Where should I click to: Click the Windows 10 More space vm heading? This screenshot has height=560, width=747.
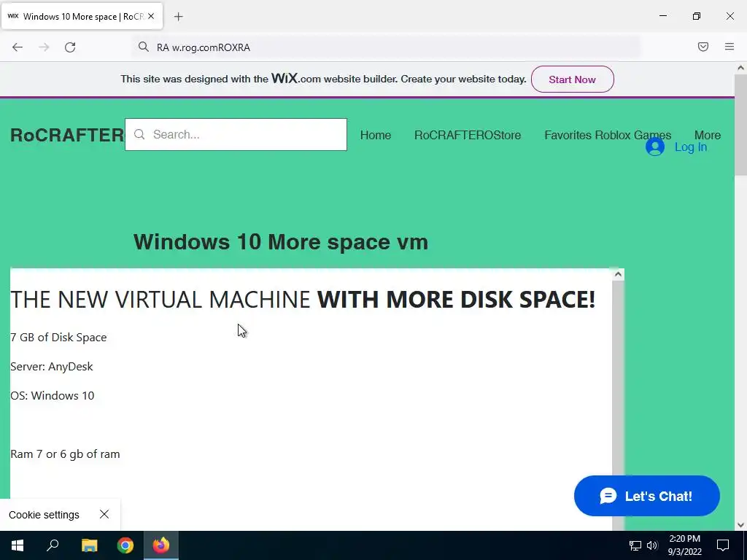point(281,242)
